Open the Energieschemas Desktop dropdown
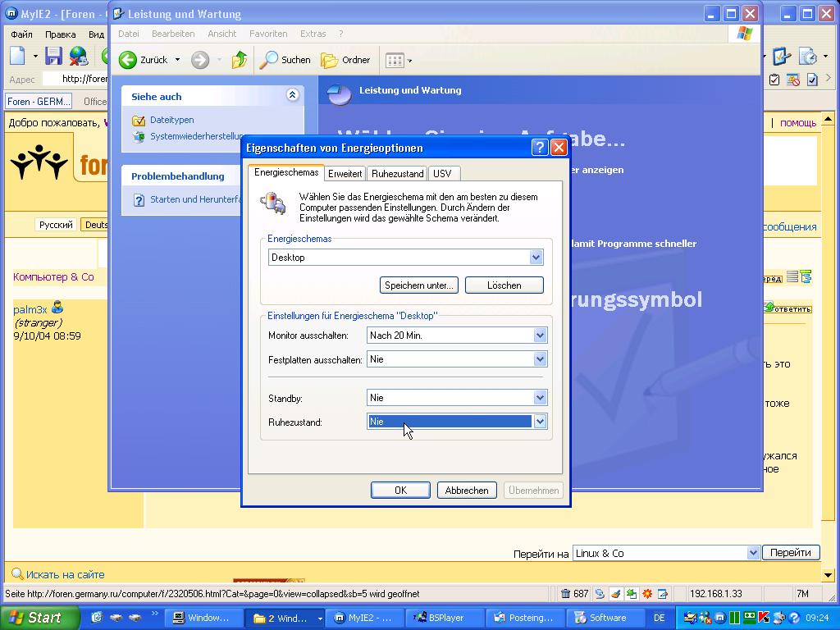840x630 pixels. pyautogui.click(x=536, y=258)
